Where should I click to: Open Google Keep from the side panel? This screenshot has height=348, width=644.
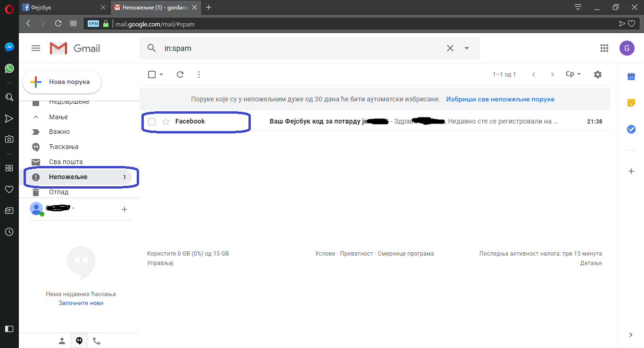[631, 102]
